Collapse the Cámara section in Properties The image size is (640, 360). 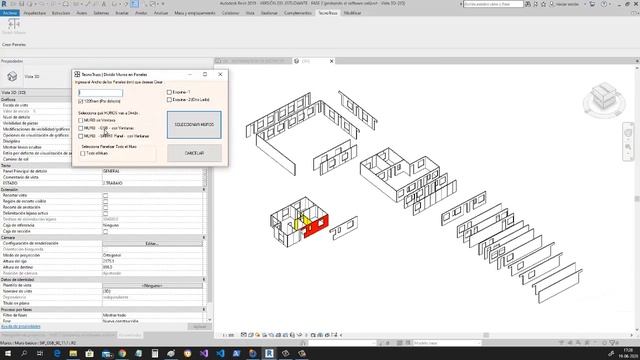204,237
